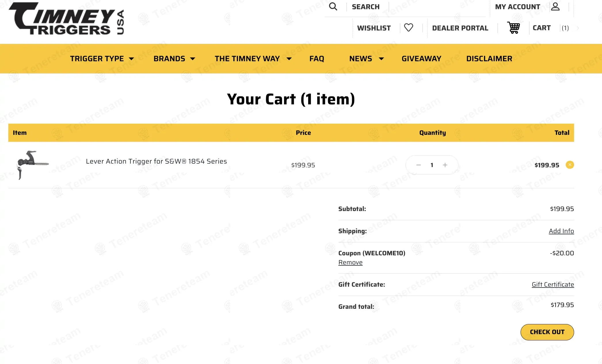The width and height of the screenshot is (602, 364).
Task: Click the search magnifying glass icon
Action: point(333,7)
